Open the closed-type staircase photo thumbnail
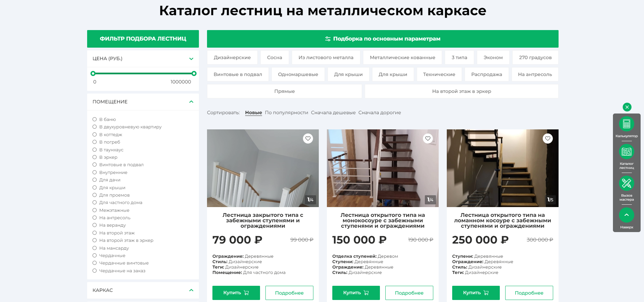This screenshot has height=302, width=644. [263, 168]
